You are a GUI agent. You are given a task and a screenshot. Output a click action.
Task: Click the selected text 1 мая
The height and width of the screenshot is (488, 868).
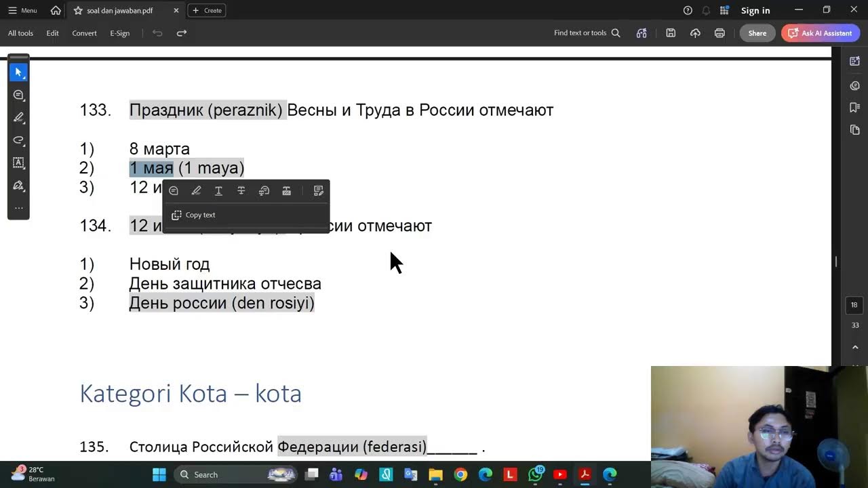click(151, 168)
